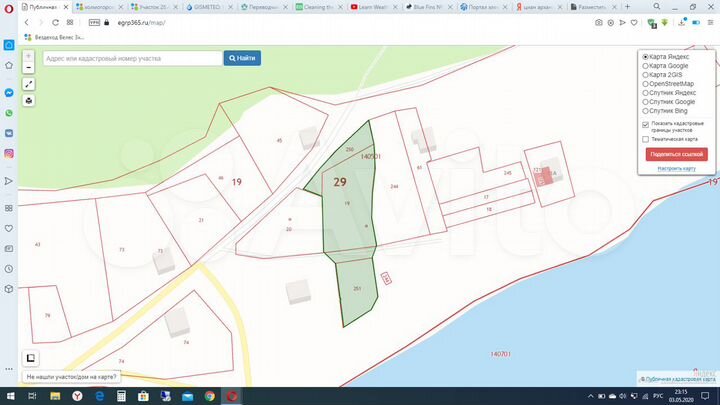Click the address or cadastral number field

tap(130, 59)
